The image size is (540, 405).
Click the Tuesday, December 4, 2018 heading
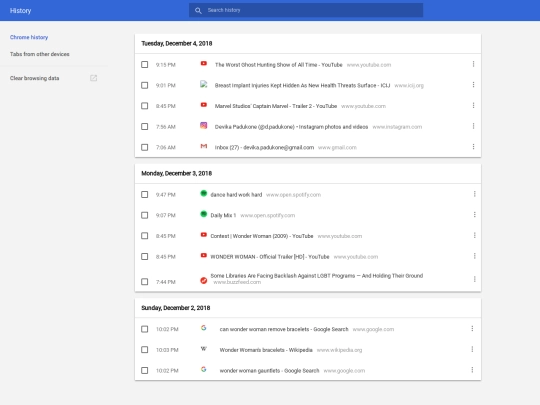pyautogui.click(x=177, y=43)
